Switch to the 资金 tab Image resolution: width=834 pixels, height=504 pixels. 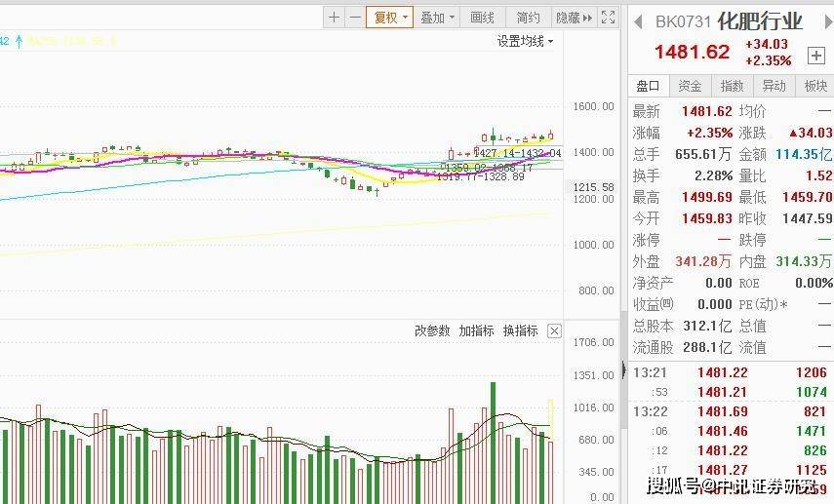pyautogui.click(x=690, y=86)
